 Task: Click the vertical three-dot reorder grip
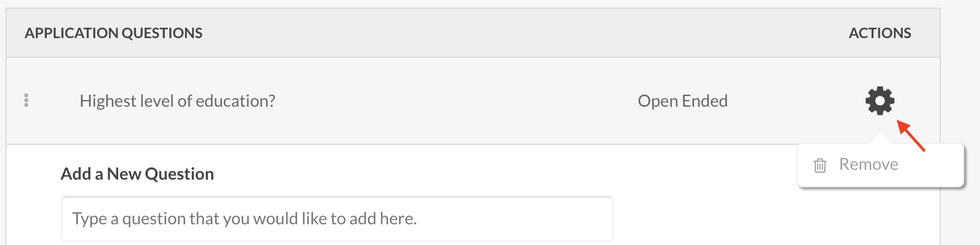coord(26,100)
